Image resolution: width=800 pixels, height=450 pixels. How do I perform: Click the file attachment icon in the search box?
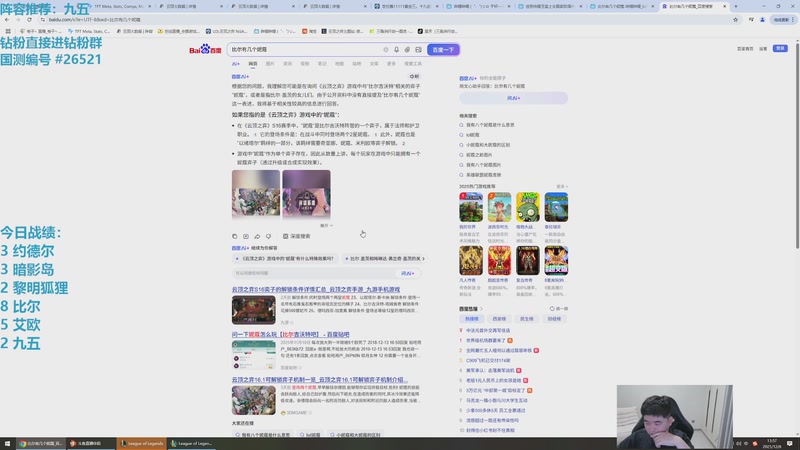click(407, 49)
